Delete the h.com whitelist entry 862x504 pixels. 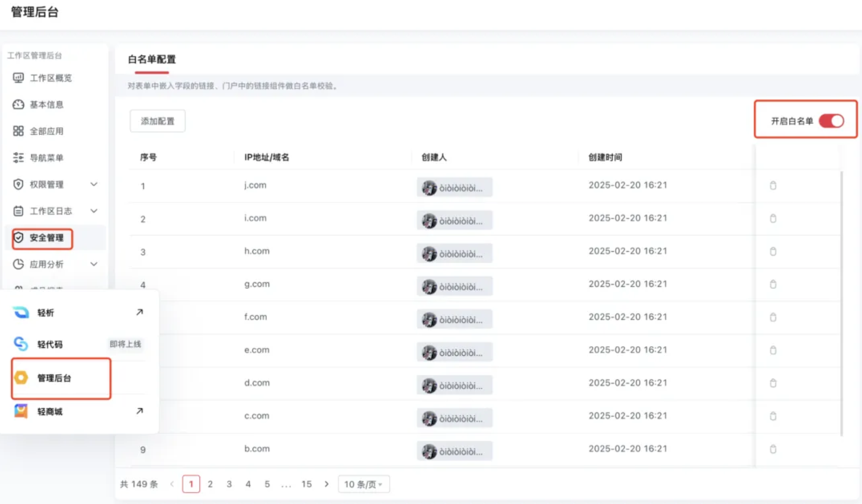point(773,251)
